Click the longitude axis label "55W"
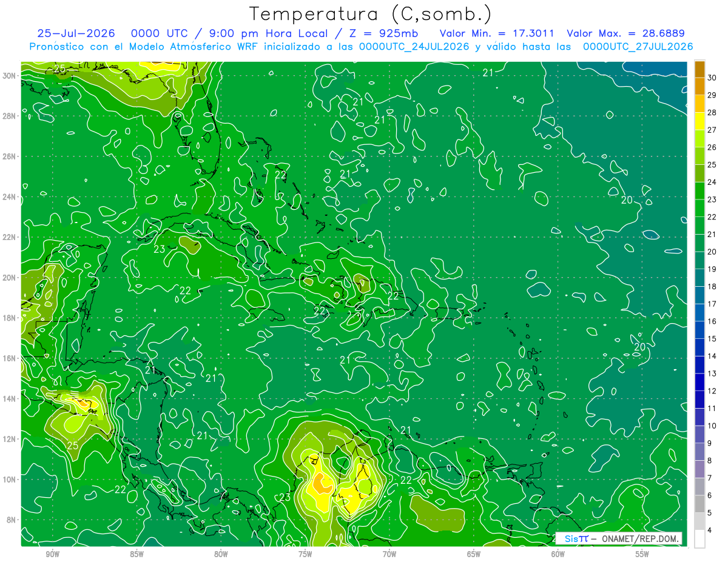Viewport: 728px width, 562px height. (x=642, y=554)
